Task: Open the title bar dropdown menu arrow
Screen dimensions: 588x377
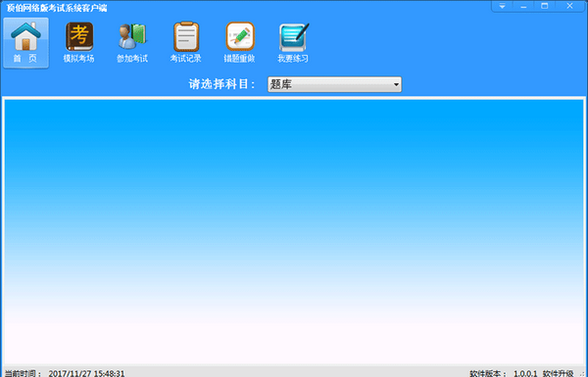Action: 502,6
